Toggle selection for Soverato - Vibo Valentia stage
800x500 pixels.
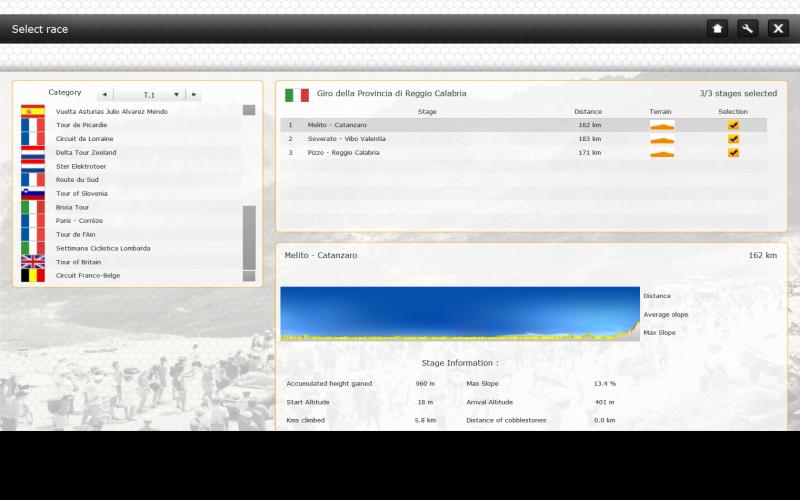(733, 139)
